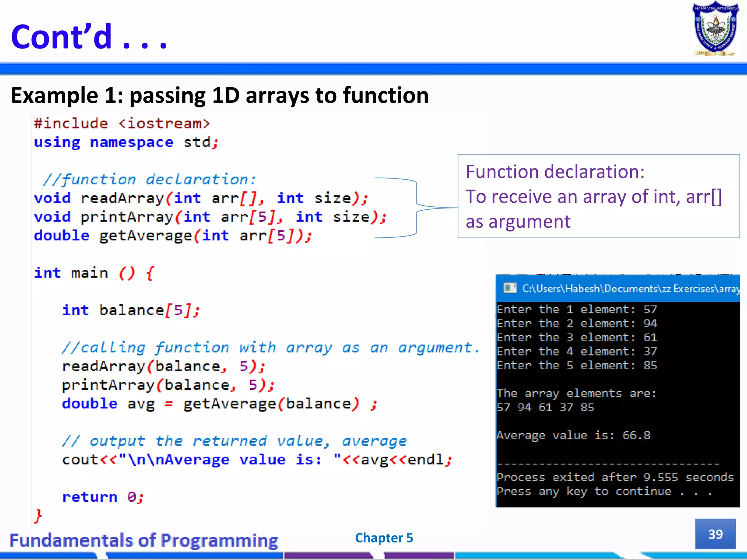Click the return 0 statement
The image size is (747, 560).
pyautogui.click(x=103, y=497)
